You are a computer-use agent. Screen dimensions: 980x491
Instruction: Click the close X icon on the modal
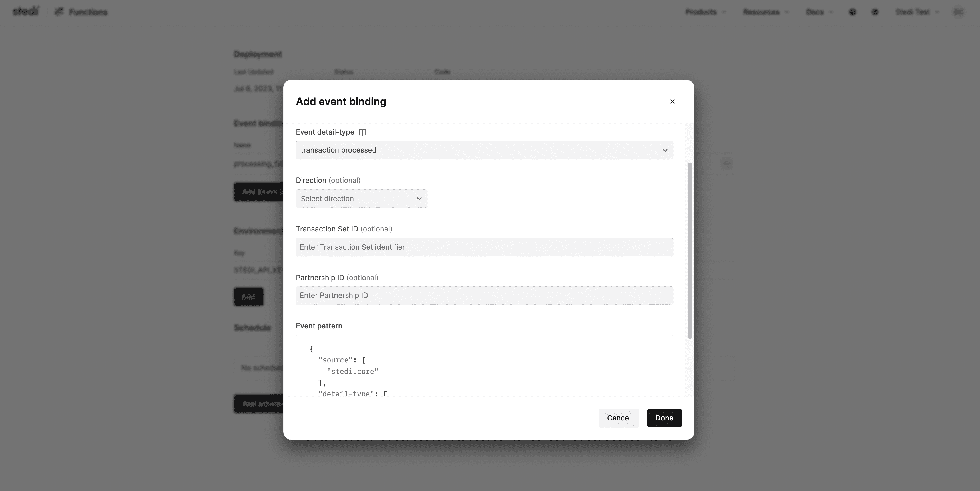point(672,101)
